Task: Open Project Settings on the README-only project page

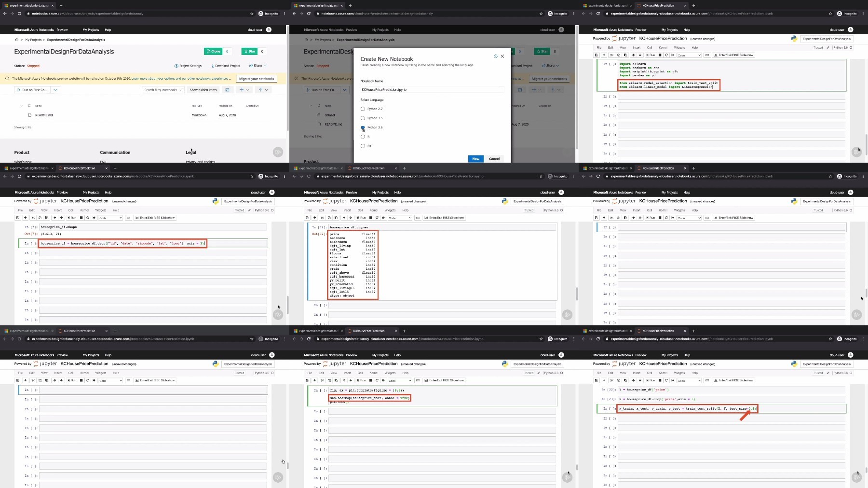Action: click(x=188, y=66)
